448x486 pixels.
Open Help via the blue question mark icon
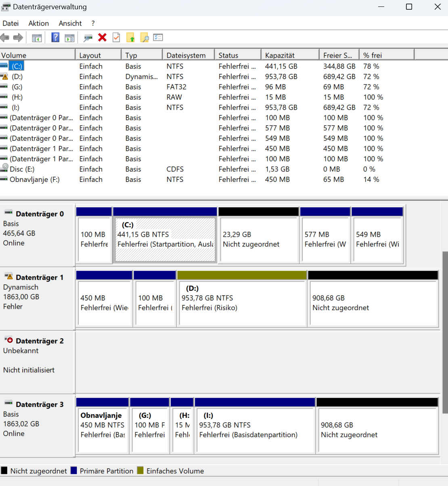click(55, 38)
